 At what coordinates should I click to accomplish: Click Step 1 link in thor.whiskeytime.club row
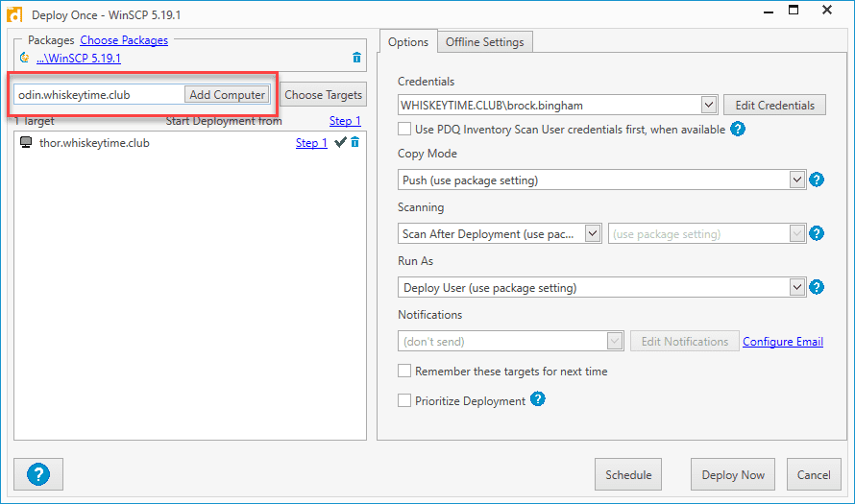click(311, 143)
